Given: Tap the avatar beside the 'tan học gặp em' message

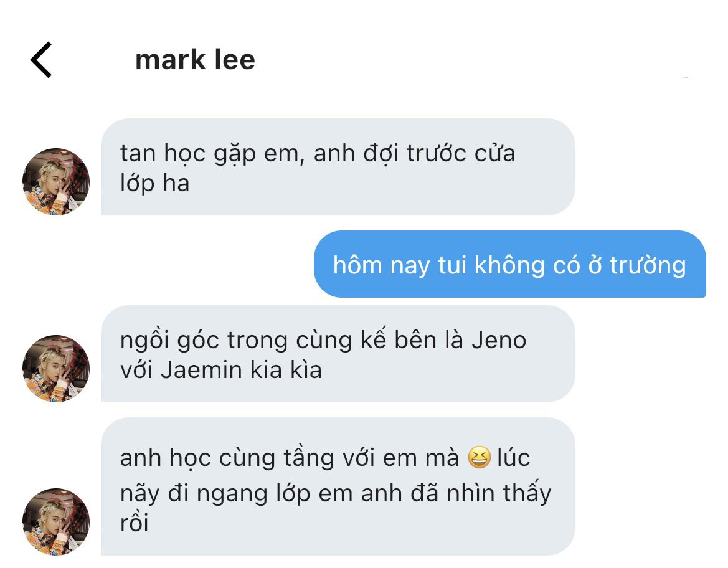Looking at the screenshot, I should (55, 182).
